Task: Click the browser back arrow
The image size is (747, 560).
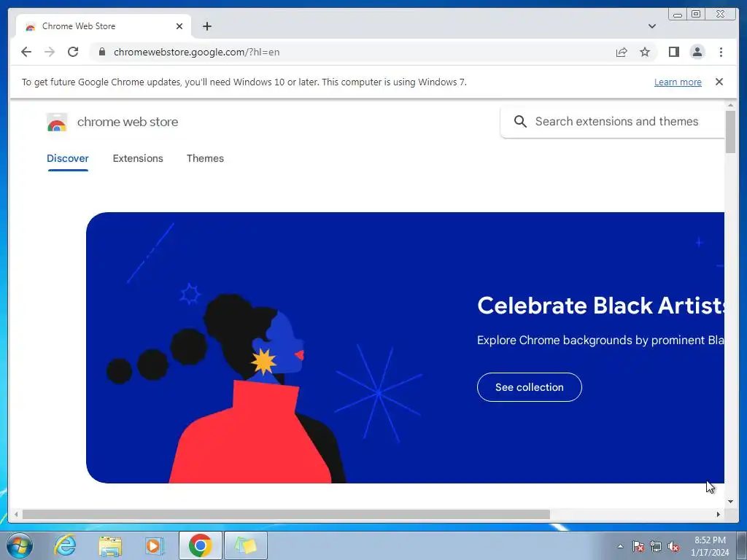Action: click(x=26, y=52)
